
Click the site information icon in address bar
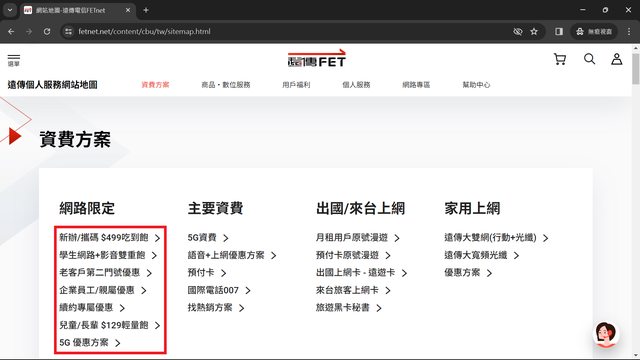tap(68, 31)
